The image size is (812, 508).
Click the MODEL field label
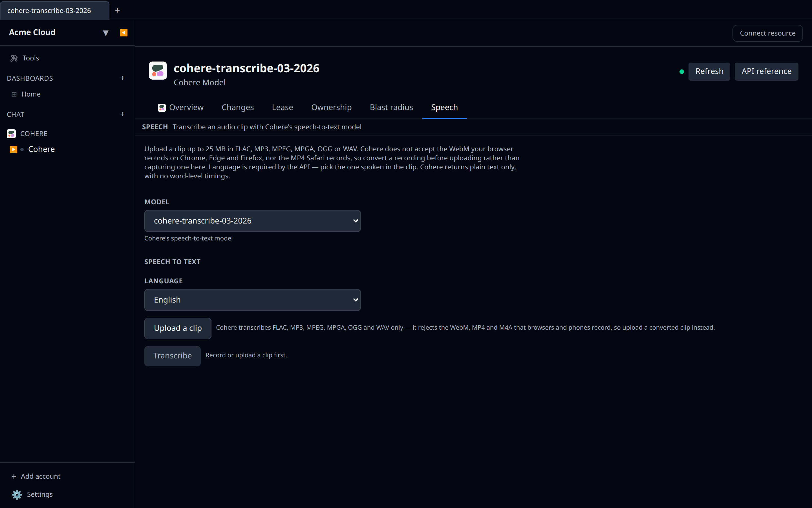click(x=157, y=202)
